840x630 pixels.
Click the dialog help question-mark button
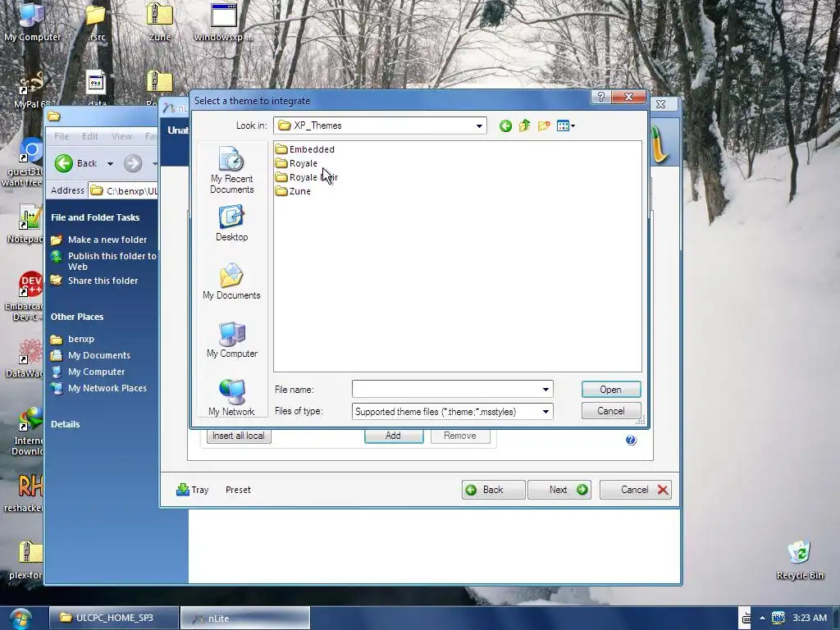(x=600, y=97)
